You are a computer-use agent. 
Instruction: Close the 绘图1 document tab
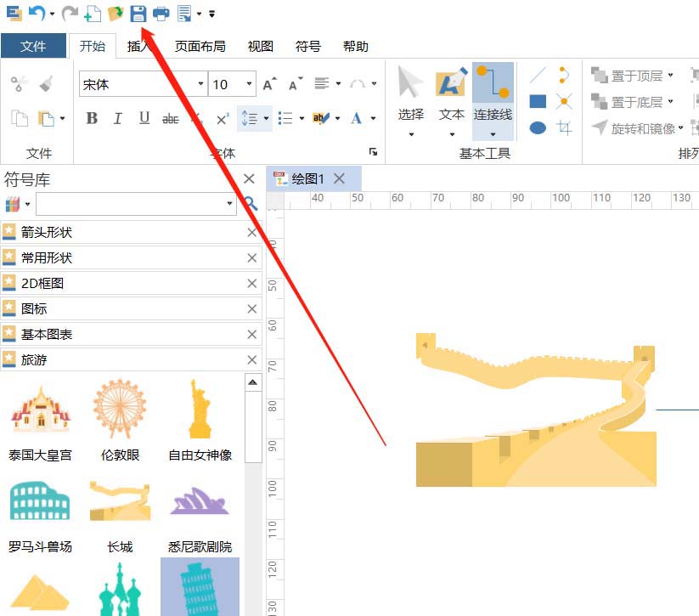point(339,178)
